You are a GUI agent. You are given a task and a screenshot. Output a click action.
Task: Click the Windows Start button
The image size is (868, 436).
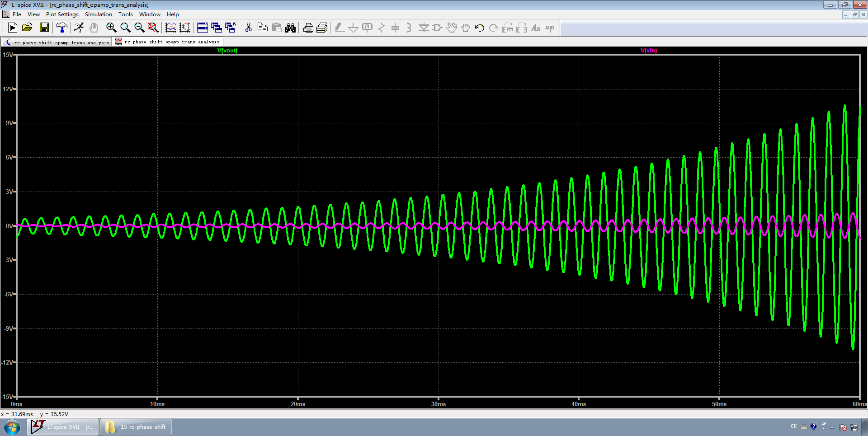click(12, 427)
